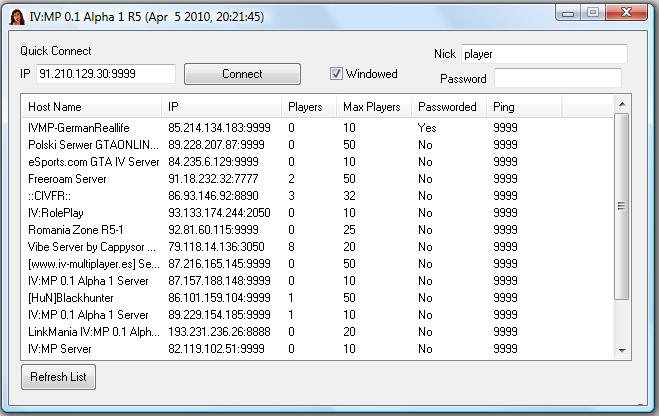
Task: Select Freeroam Server row
Action: [318, 179]
